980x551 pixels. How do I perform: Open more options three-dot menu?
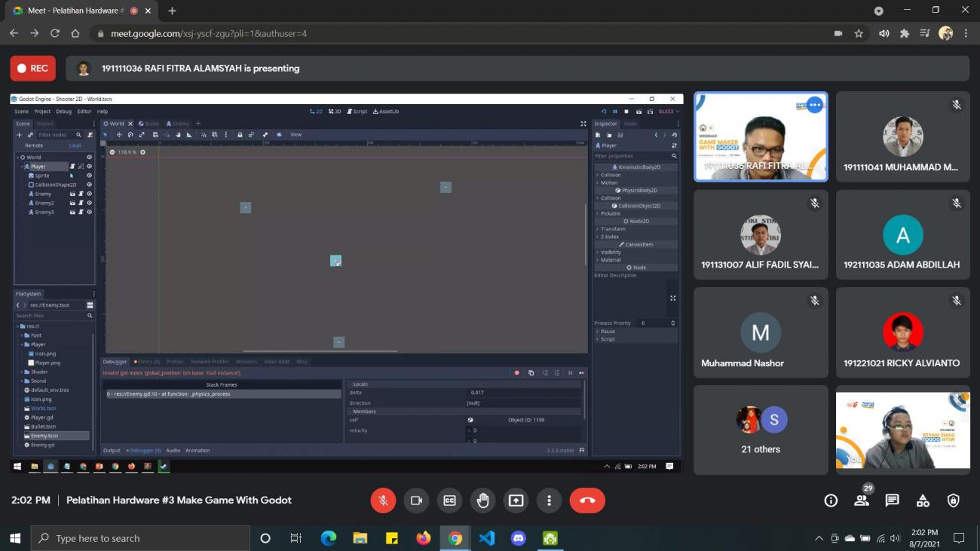[549, 500]
